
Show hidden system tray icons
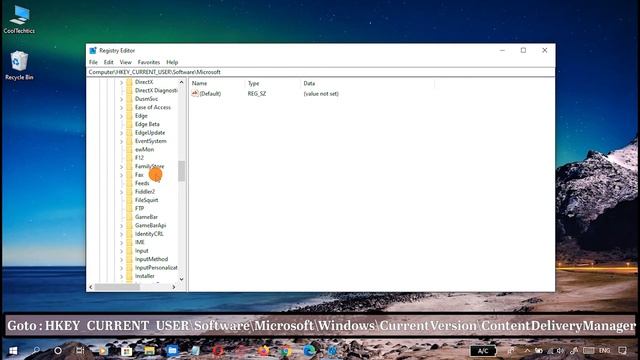527,351
